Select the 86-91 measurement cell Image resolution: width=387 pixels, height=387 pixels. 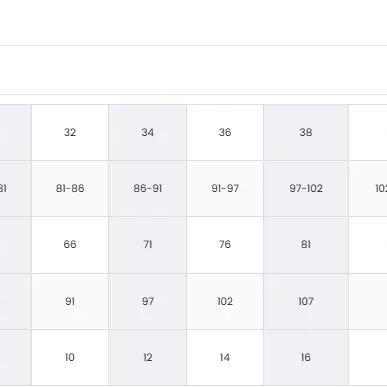pos(148,188)
